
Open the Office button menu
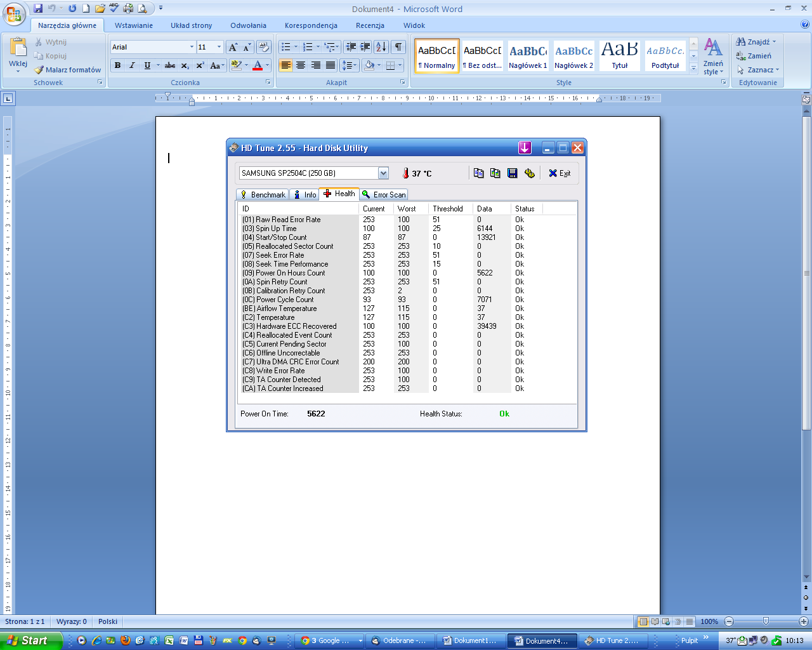(14, 14)
